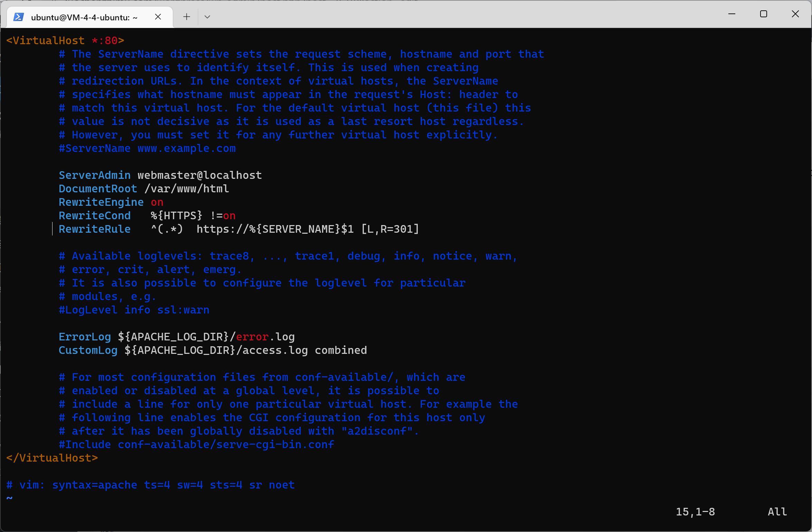This screenshot has width=812, height=532.
Task: Click the </VirtualHost> closing tag
Action: (x=52, y=458)
